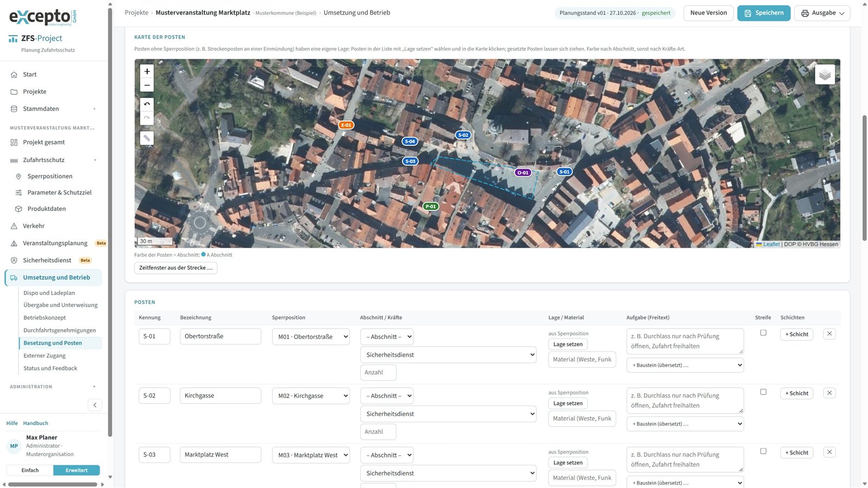This screenshot has height=488, width=868.
Task: Collapse the sidebar with chevron button
Action: tap(95, 405)
